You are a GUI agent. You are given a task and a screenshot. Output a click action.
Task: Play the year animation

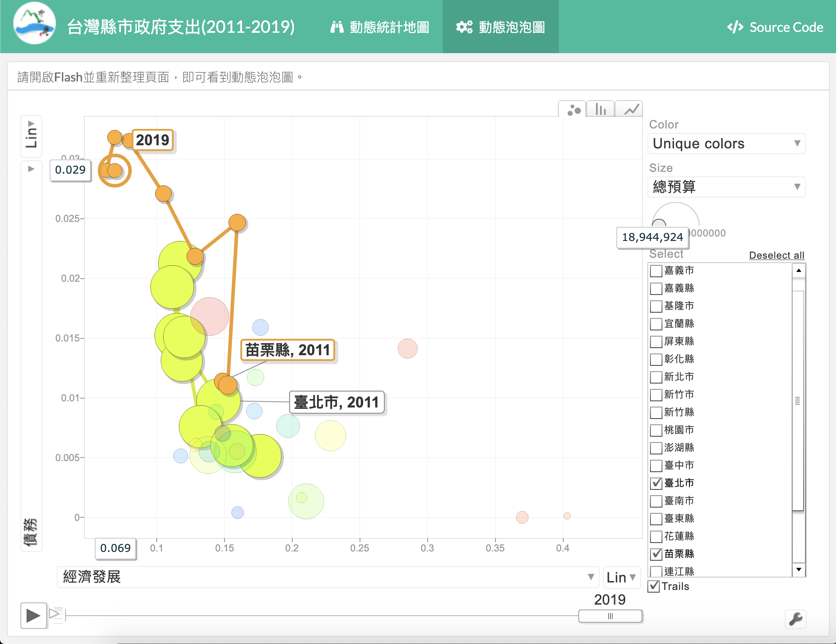point(33,615)
